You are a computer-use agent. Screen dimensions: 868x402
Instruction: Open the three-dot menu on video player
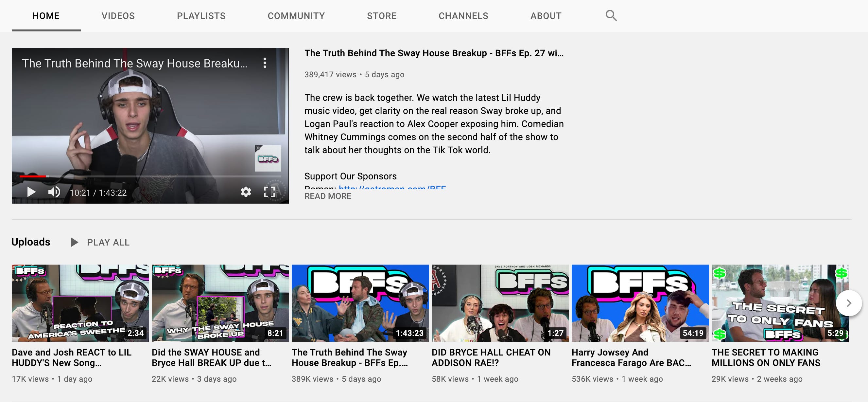pyautogui.click(x=265, y=63)
